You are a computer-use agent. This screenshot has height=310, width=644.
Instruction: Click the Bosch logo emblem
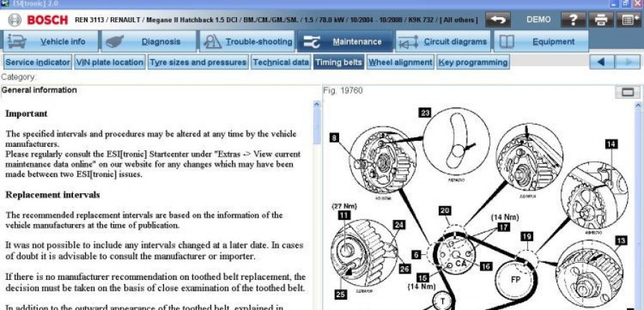point(14,20)
